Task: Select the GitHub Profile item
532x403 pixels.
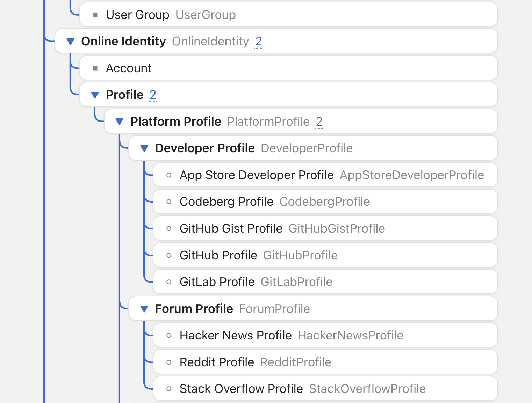Action: [325, 255]
